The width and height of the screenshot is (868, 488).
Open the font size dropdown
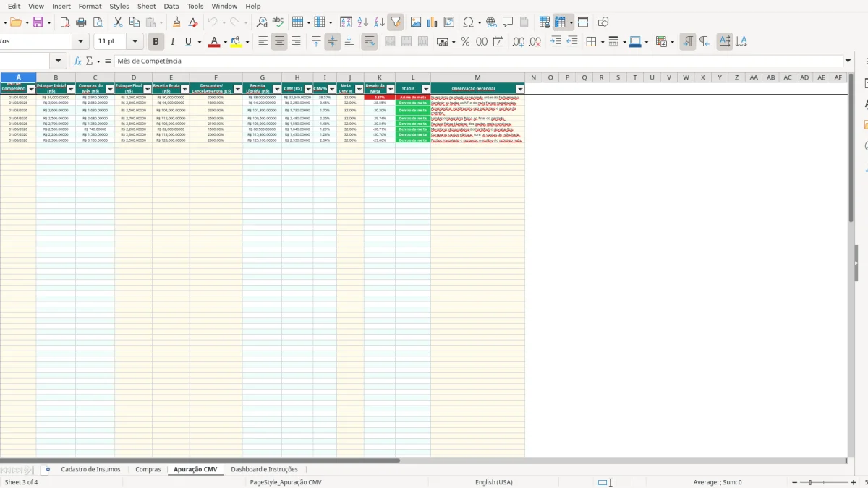135,42
